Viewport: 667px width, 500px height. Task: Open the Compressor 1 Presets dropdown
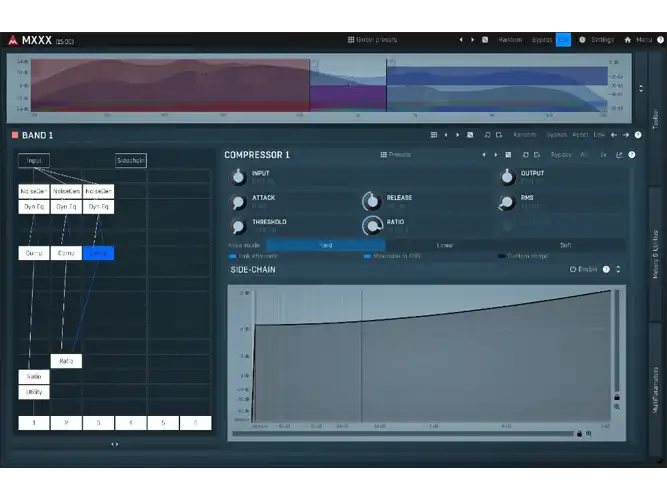tap(396, 155)
